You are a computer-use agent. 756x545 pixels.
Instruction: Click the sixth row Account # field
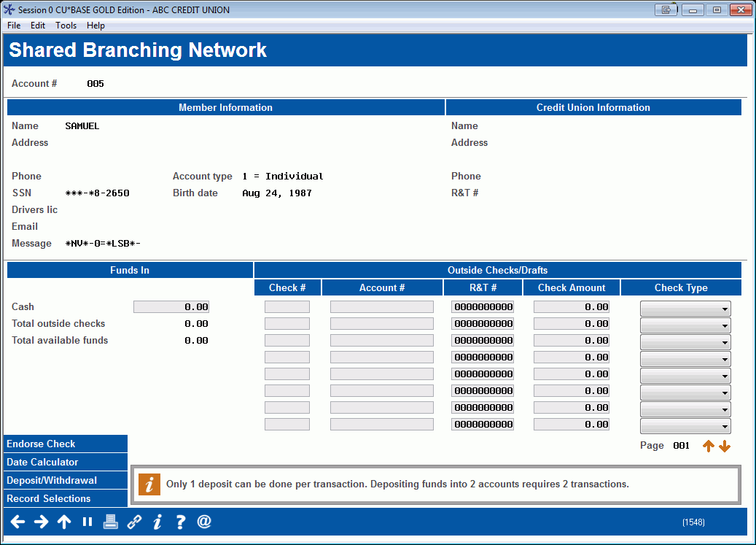click(382, 390)
